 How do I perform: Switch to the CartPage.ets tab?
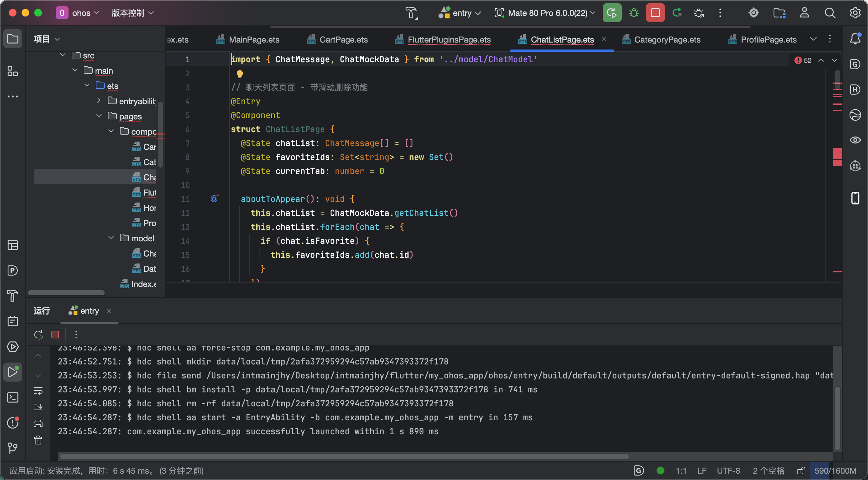click(x=343, y=39)
